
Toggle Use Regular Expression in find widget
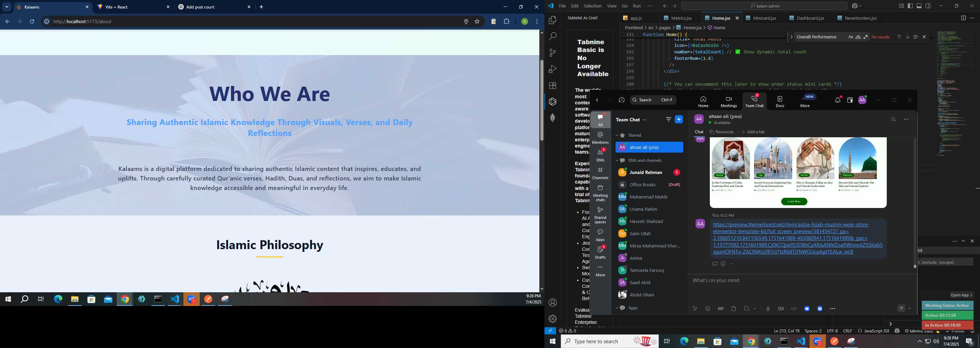pyautogui.click(x=865, y=37)
